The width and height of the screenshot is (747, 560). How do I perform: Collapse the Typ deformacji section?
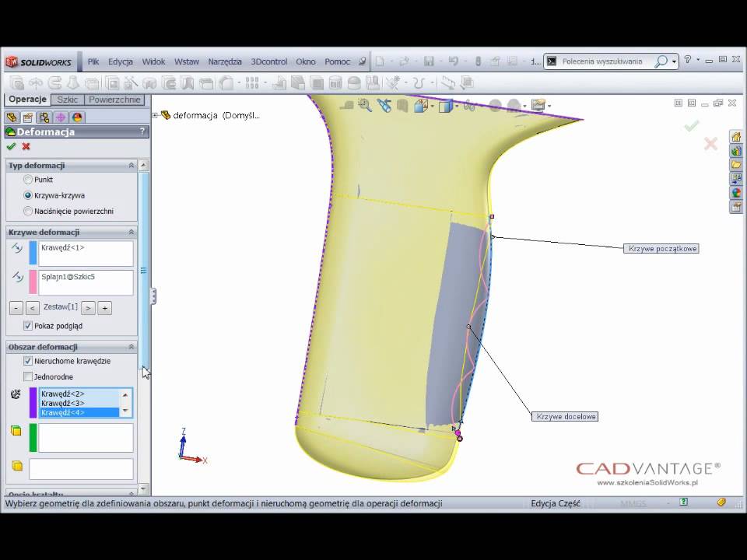pyautogui.click(x=131, y=165)
